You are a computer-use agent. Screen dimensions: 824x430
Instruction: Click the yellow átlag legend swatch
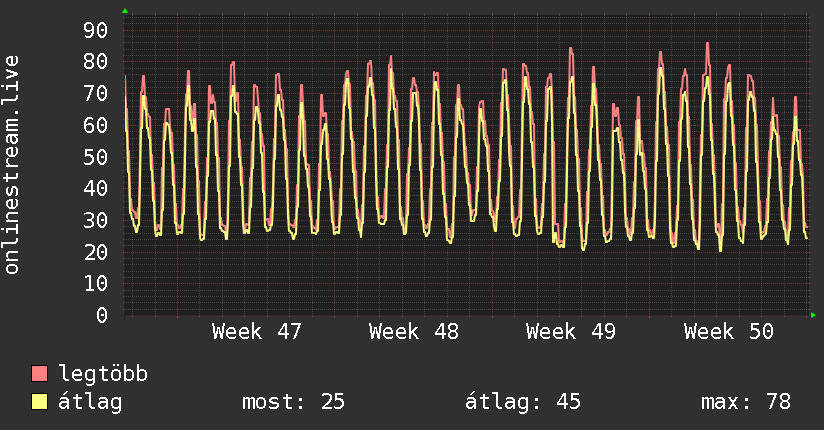[39, 401]
